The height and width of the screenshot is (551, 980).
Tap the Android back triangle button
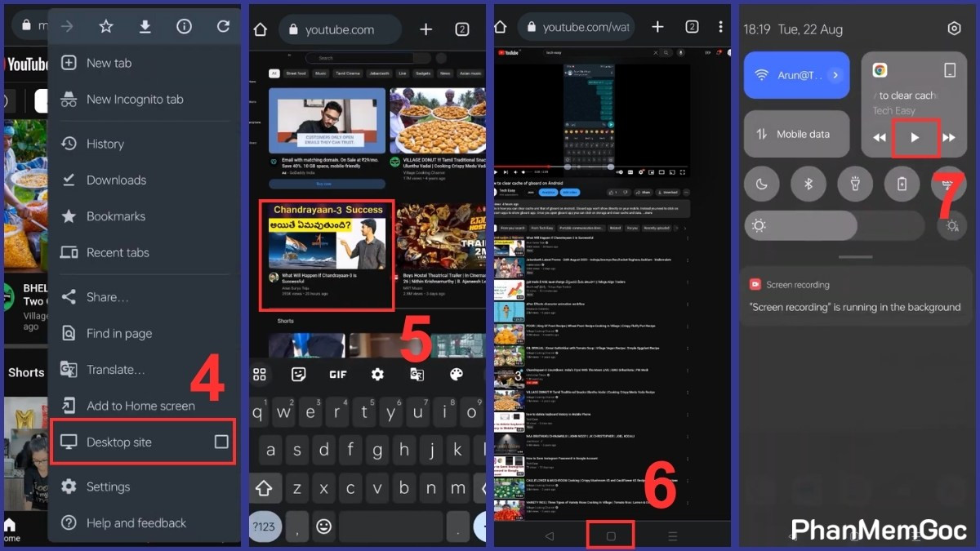(549, 535)
